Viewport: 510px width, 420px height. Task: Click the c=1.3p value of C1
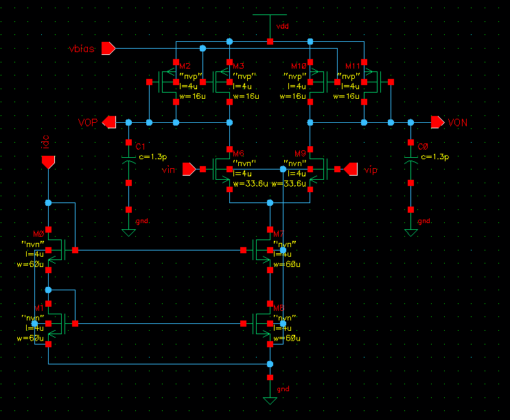pos(153,156)
